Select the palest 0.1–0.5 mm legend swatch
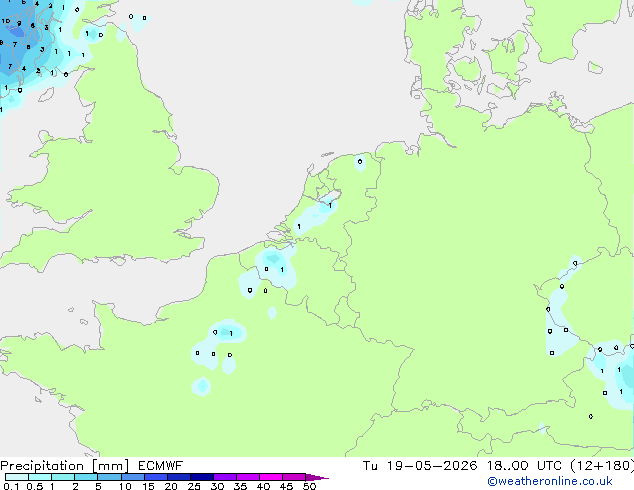The image size is (634, 490). click(17, 477)
